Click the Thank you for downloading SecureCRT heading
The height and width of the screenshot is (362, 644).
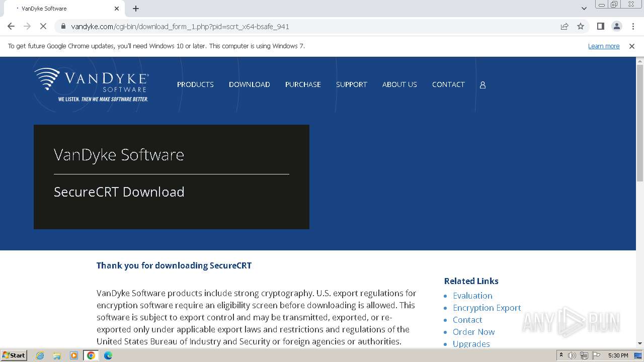pyautogui.click(x=174, y=265)
